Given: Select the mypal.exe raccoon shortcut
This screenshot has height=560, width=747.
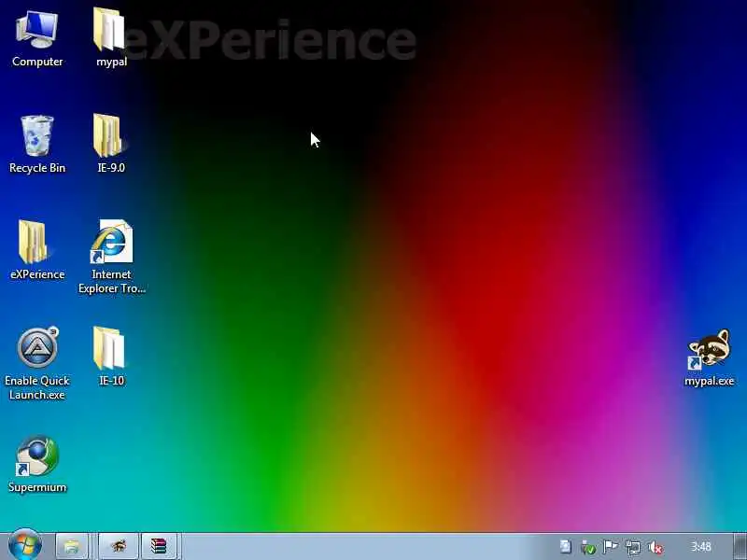Looking at the screenshot, I should click(709, 357).
